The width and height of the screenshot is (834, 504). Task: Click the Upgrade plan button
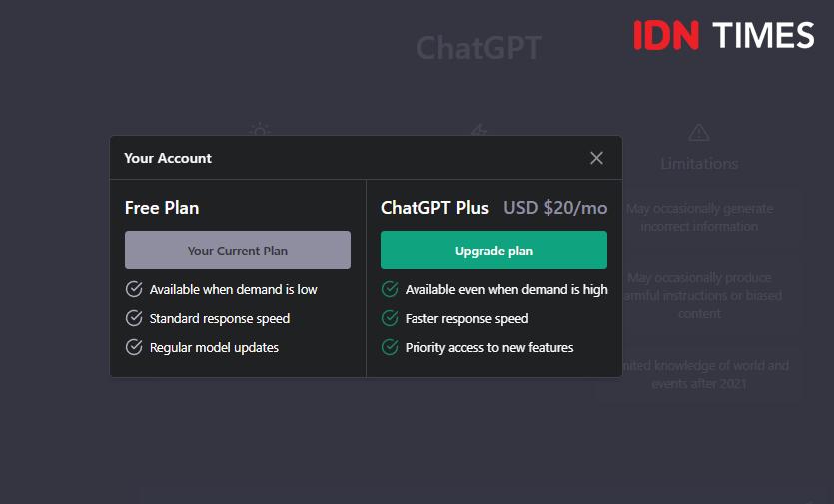[493, 250]
